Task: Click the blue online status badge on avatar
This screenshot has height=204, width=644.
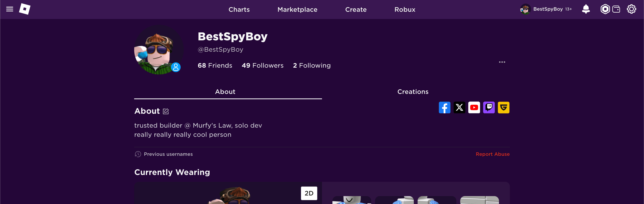Action: pos(176,67)
